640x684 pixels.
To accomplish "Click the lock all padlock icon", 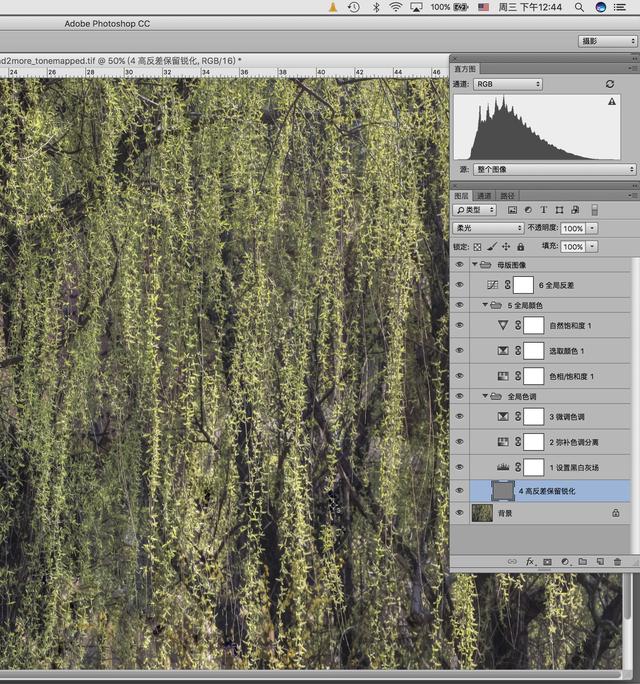I will [x=520, y=246].
